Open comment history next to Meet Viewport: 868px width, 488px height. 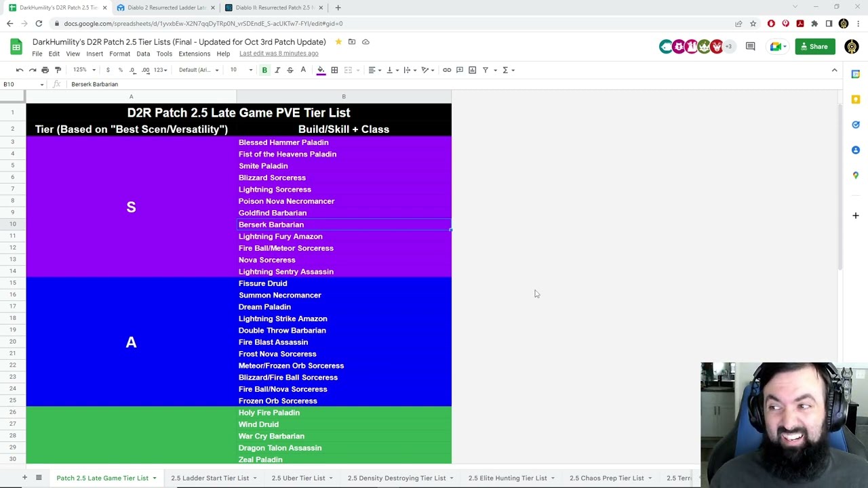(750, 47)
